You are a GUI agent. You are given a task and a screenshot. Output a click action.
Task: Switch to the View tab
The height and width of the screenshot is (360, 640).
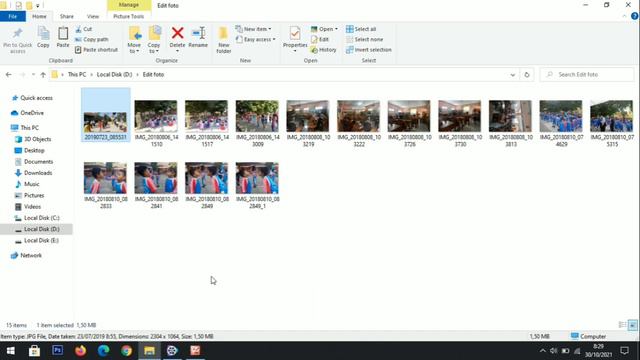tap(93, 16)
